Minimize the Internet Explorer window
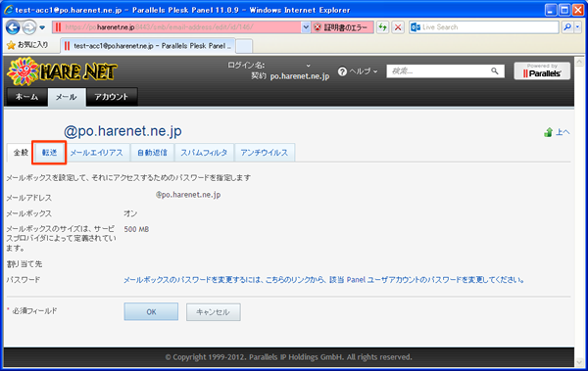 551,10
